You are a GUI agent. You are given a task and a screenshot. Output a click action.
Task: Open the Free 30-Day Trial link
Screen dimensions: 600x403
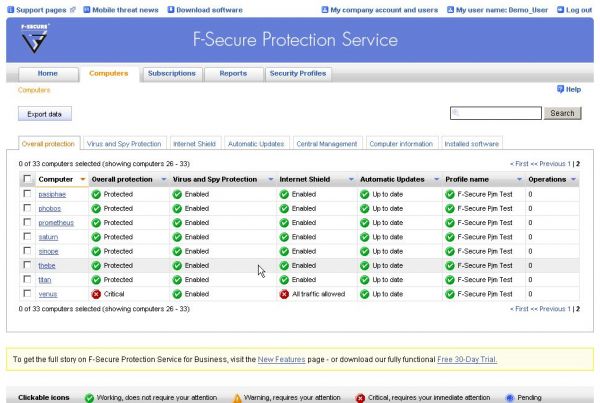[x=467, y=359]
